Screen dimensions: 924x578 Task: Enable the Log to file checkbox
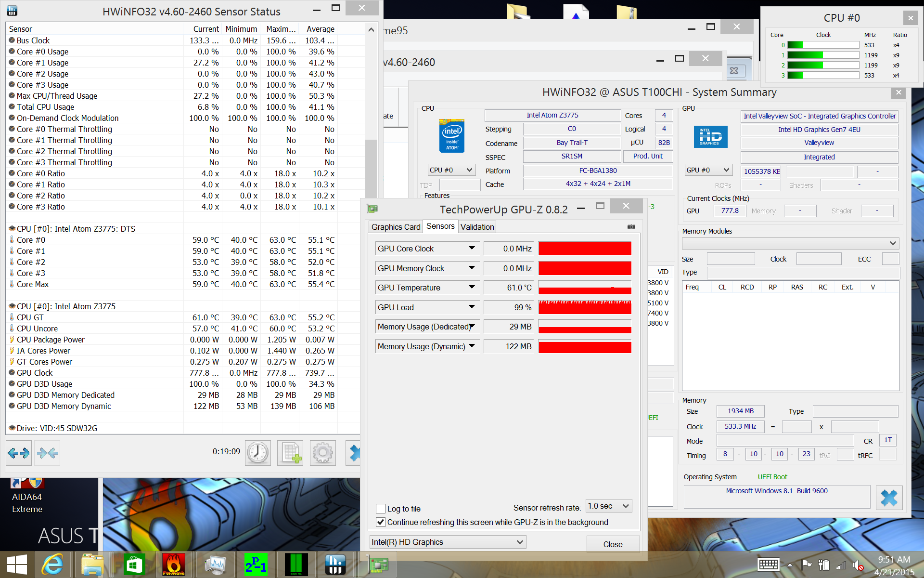[x=381, y=509]
